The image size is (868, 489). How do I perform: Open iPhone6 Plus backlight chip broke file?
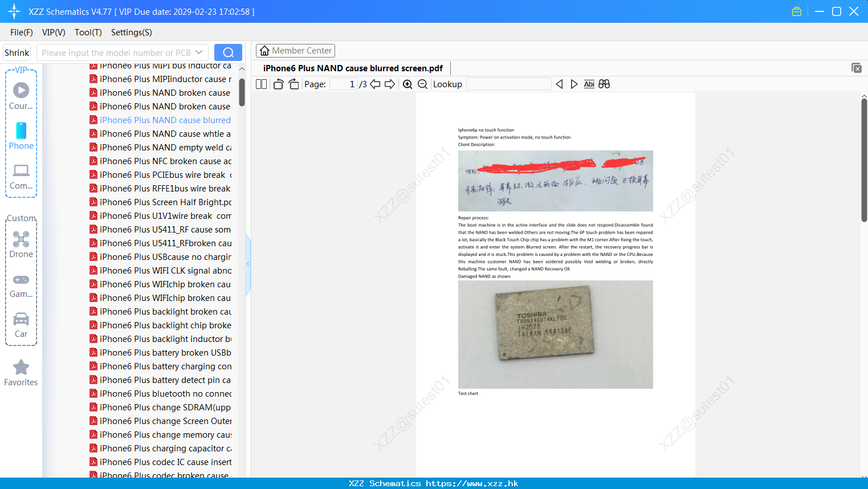point(160,325)
